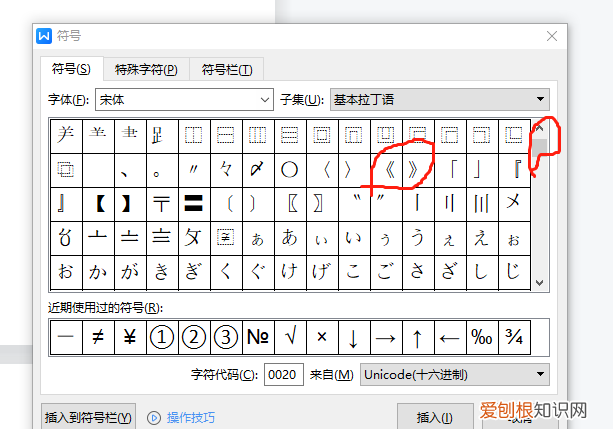The width and height of the screenshot is (613, 429).
Task: Select the thick geta mark 〓 symbol
Action: point(195,204)
